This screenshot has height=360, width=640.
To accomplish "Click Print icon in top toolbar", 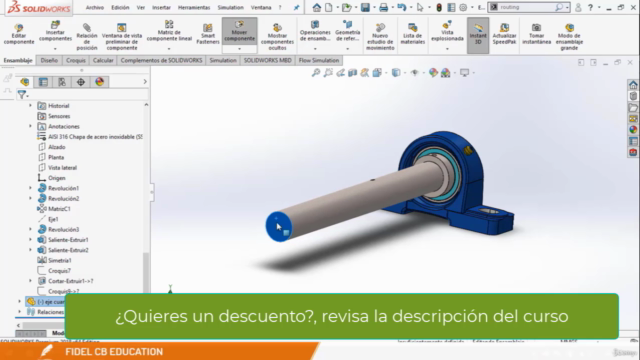I will 383,7.
